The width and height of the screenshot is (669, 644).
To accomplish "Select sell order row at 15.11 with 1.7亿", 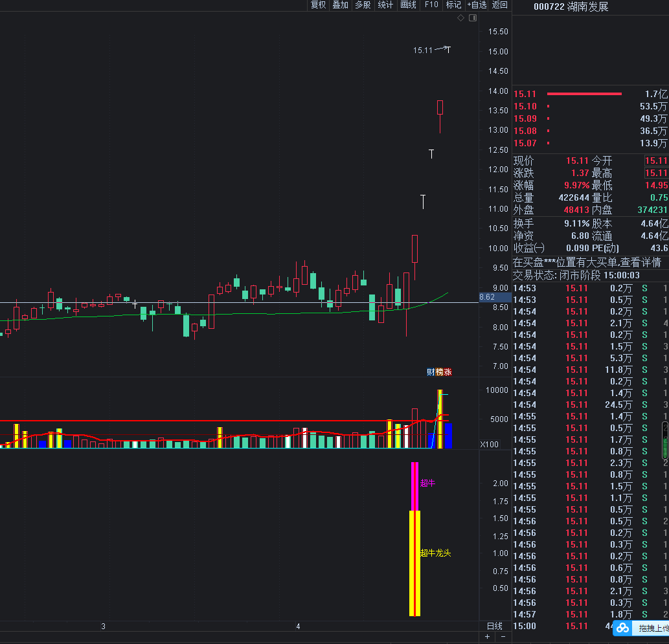I will pos(591,94).
